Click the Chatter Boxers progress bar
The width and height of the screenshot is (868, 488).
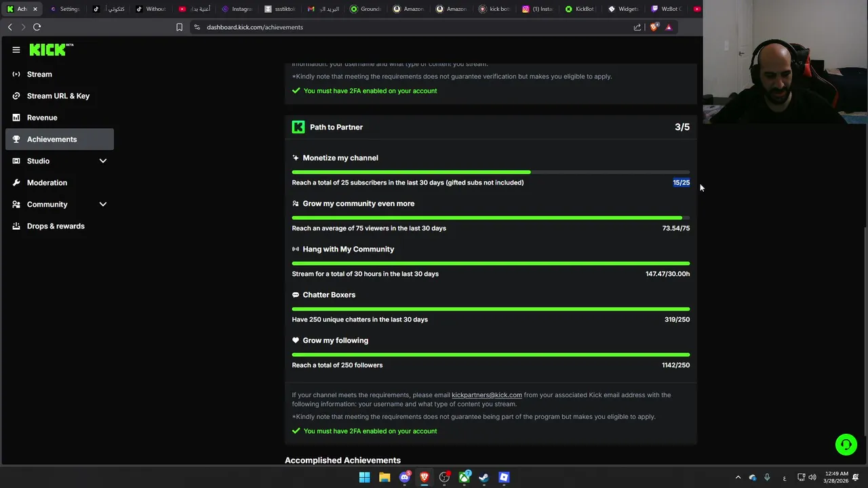(491, 309)
